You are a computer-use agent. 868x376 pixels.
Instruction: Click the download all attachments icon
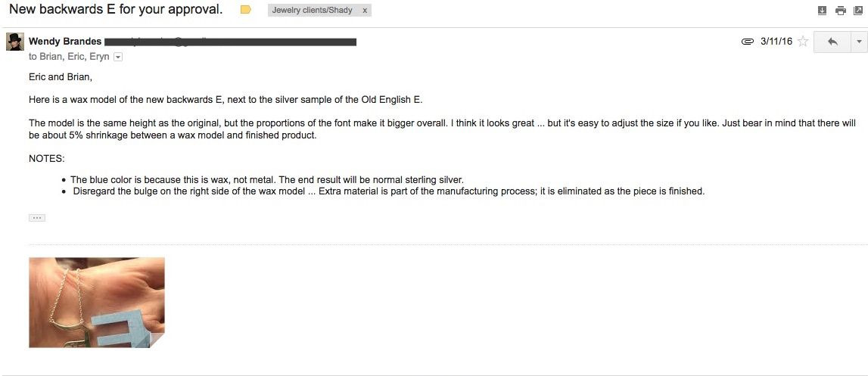pos(822,10)
